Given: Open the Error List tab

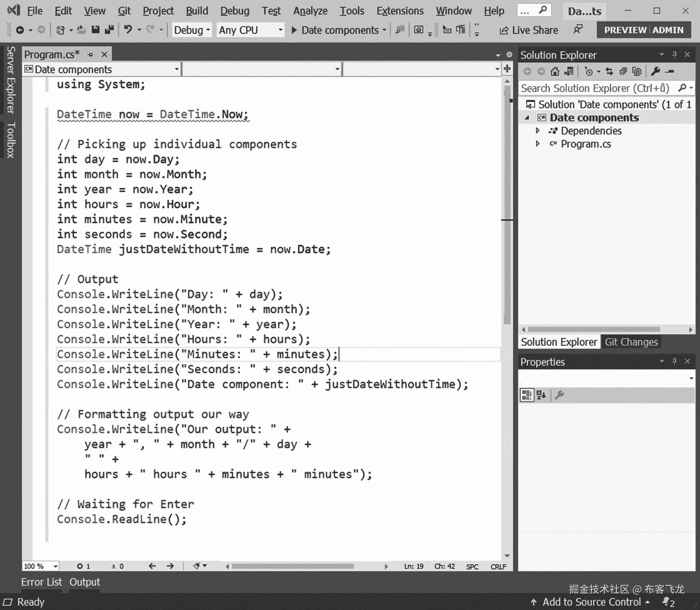Looking at the screenshot, I should point(41,582).
